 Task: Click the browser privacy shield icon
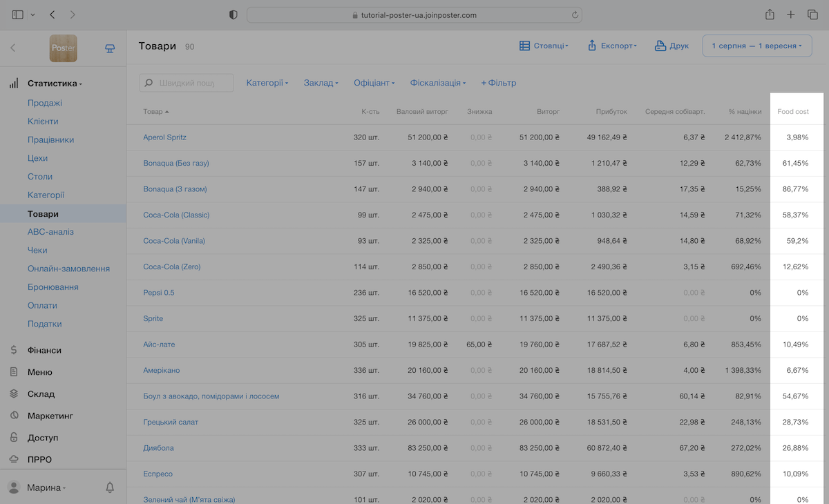(x=234, y=14)
